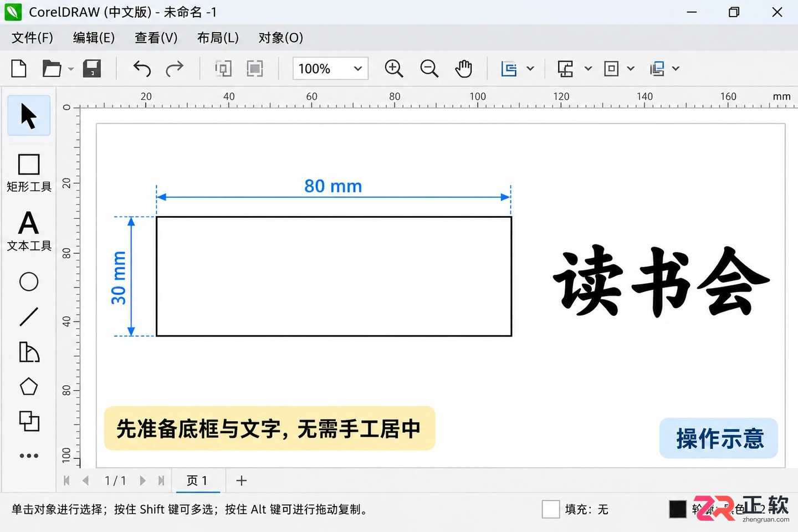The height and width of the screenshot is (532, 798).
Task: Go to the next page
Action: [143, 480]
